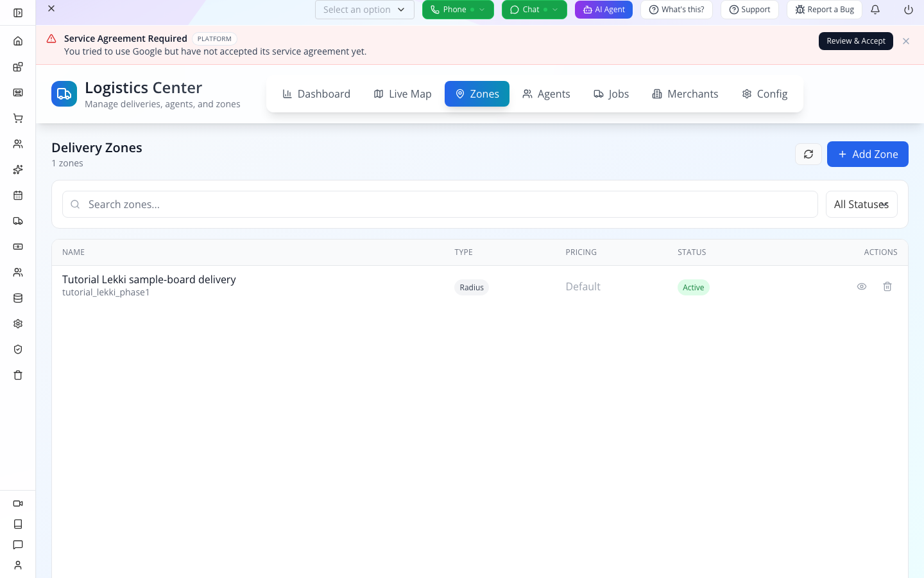The width and height of the screenshot is (924, 578).
Task: Open the user profile sidebar icon
Action: point(18,565)
